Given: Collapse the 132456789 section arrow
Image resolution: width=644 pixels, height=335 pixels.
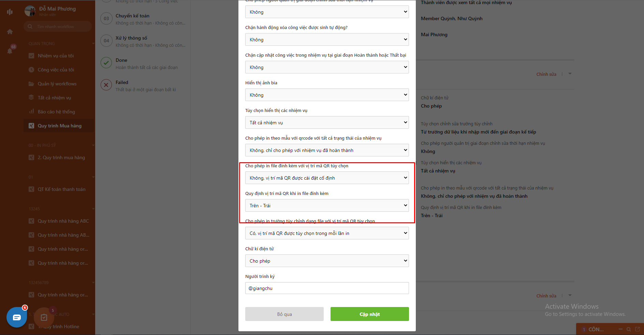Looking at the screenshot, I should click(93, 283).
